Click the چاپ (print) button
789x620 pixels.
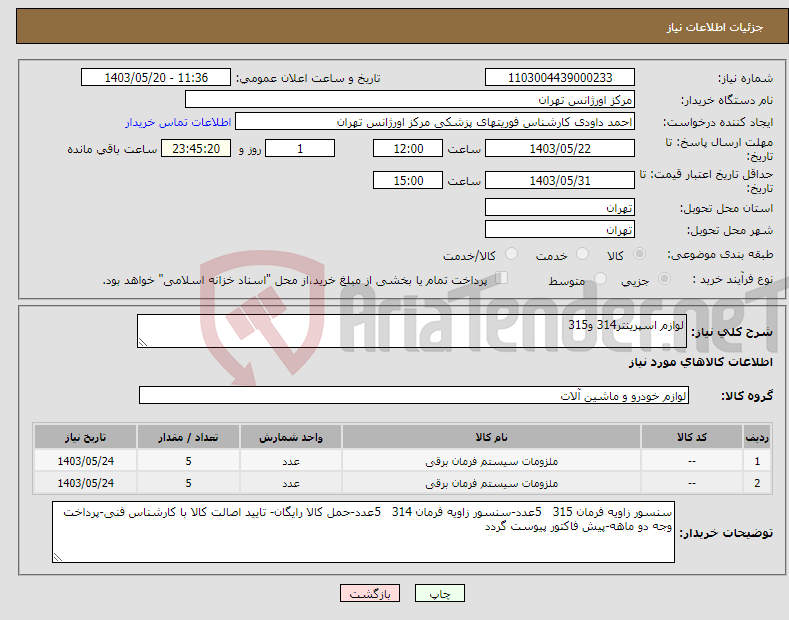[x=439, y=593]
